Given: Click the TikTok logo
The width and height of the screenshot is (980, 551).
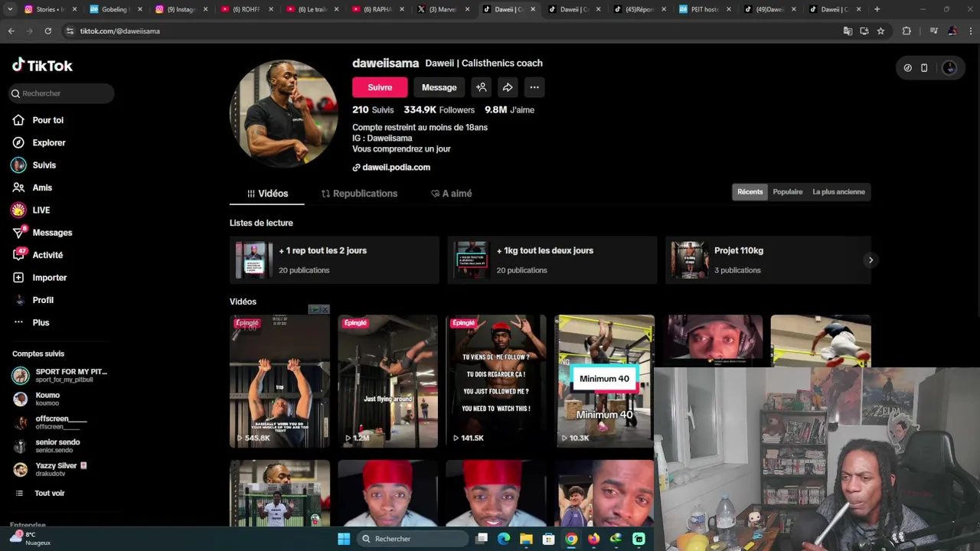Looking at the screenshot, I should 42,65.
